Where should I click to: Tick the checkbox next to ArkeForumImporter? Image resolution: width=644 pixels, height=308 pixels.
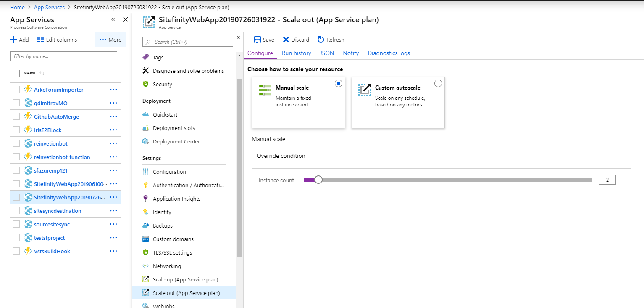point(16,90)
